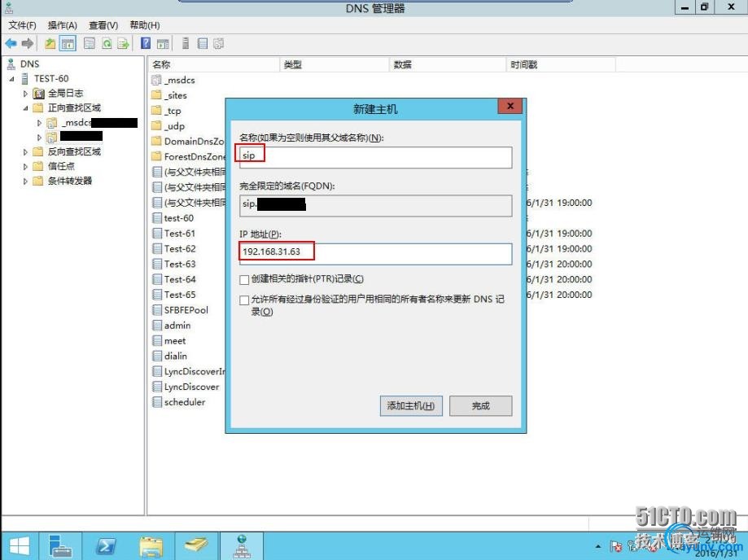Viewport: 748px width, 560px height.
Task: Expand the 信任点 tree node
Action: (x=25, y=167)
